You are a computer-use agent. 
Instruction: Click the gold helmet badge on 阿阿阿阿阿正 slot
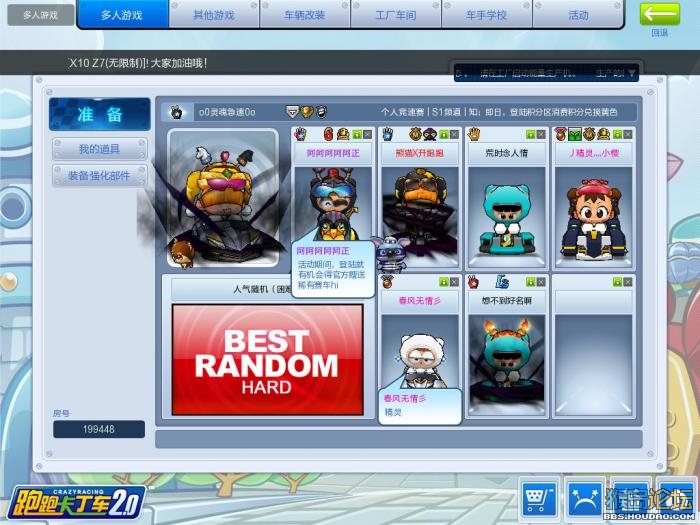tap(343, 134)
